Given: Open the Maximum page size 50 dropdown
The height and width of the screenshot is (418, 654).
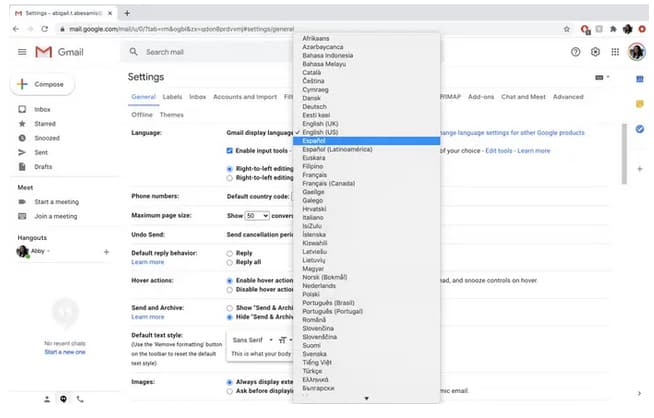Looking at the screenshot, I should coord(257,216).
